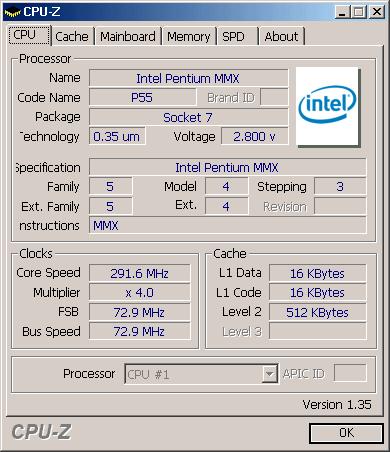Open the About tab
This screenshot has width=390, height=452.
click(281, 36)
